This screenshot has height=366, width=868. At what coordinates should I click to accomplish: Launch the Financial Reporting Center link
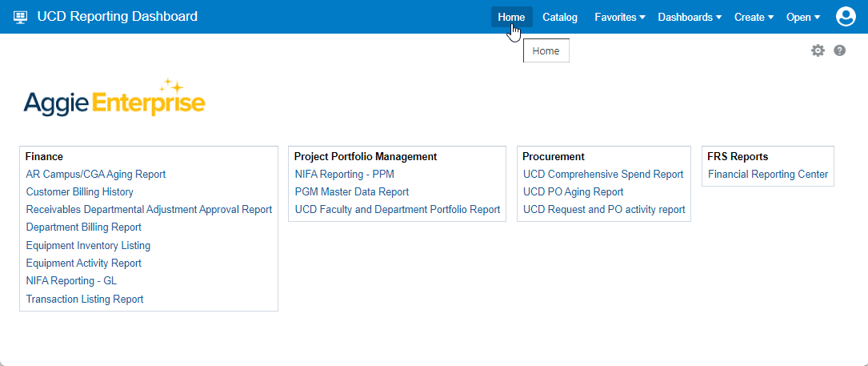click(768, 174)
